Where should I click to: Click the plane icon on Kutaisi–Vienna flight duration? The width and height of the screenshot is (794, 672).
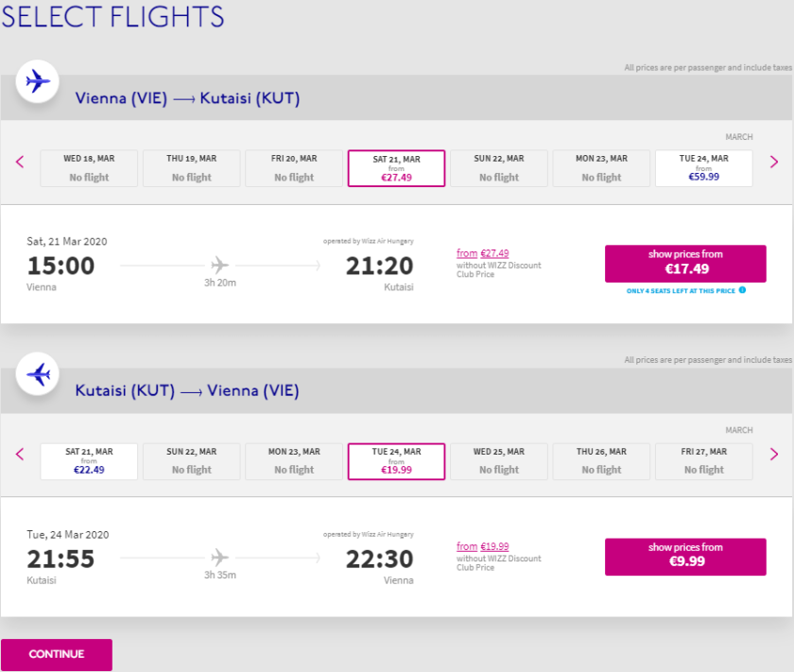coord(220,557)
